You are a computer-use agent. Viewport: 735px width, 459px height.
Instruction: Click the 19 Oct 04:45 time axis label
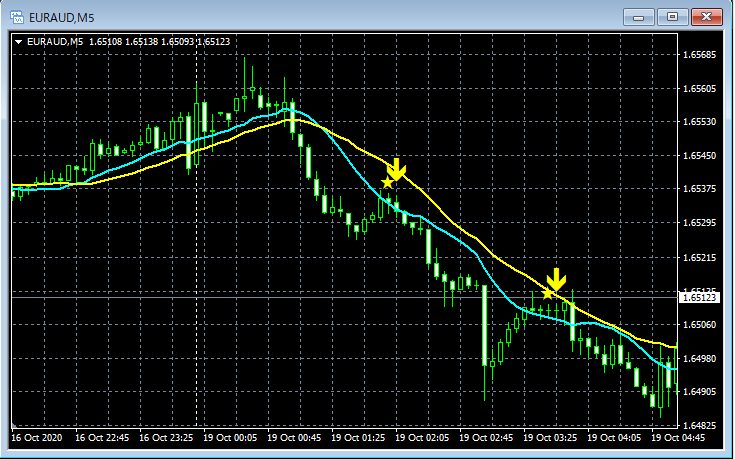[x=678, y=438]
